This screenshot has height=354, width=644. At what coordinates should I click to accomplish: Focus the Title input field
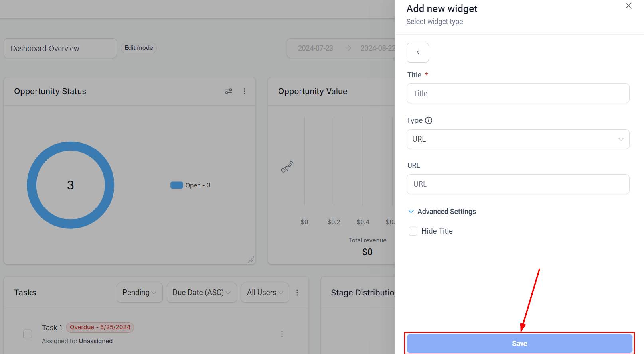[518, 94]
